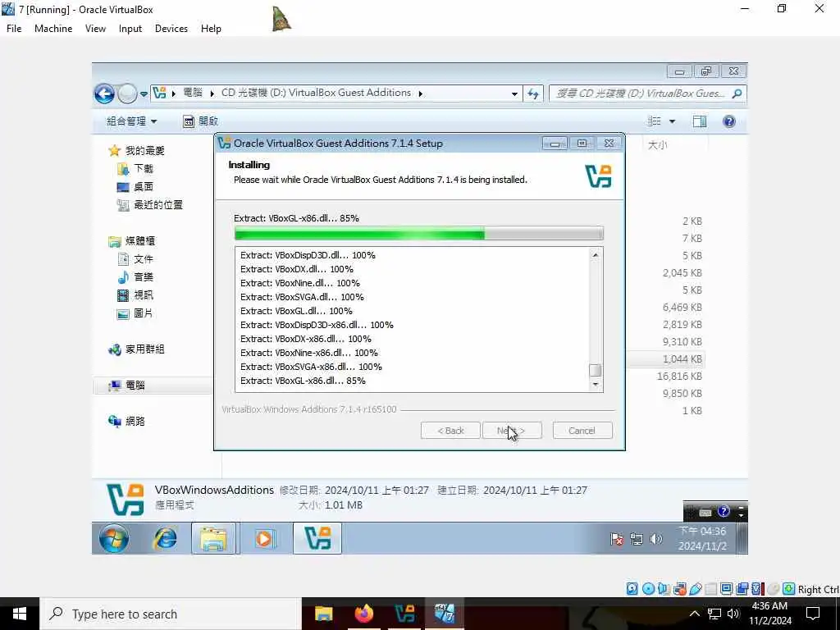Expand breadcrumb arrow after VirtualBox Guest Additions
840x630 pixels.
(x=421, y=94)
